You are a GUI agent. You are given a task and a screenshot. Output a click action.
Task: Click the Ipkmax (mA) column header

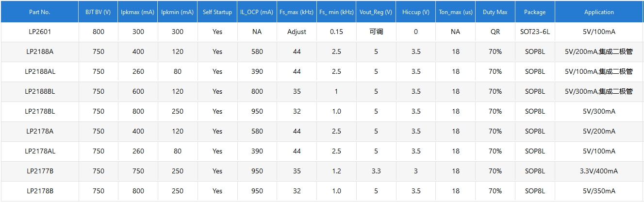[x=138, y=12]
